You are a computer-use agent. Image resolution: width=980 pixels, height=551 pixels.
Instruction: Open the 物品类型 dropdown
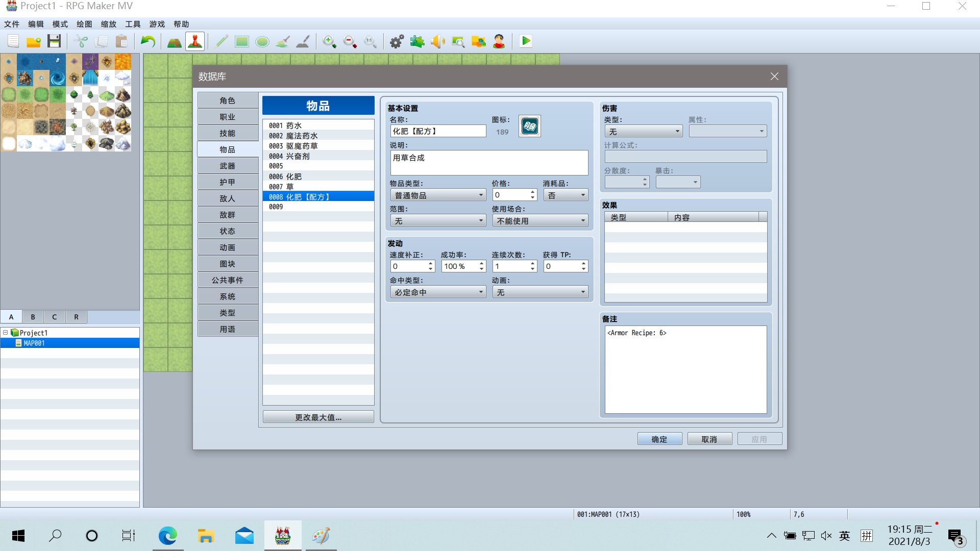pyautogui.click(x=438, y=195)
